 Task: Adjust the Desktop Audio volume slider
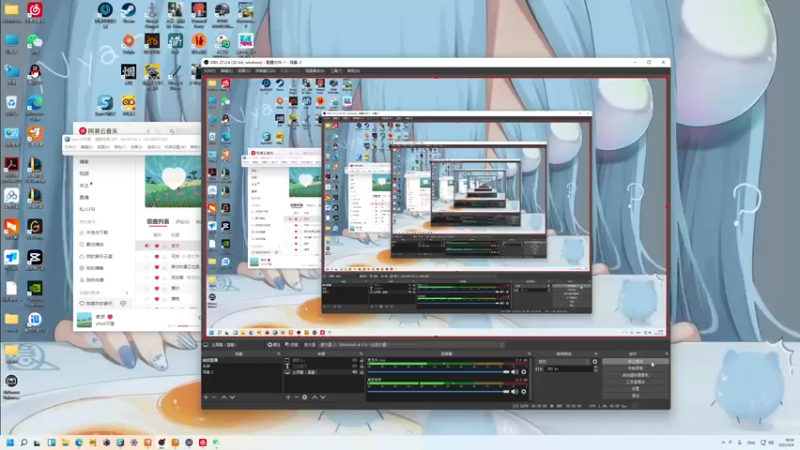click(x=439, y=391)
